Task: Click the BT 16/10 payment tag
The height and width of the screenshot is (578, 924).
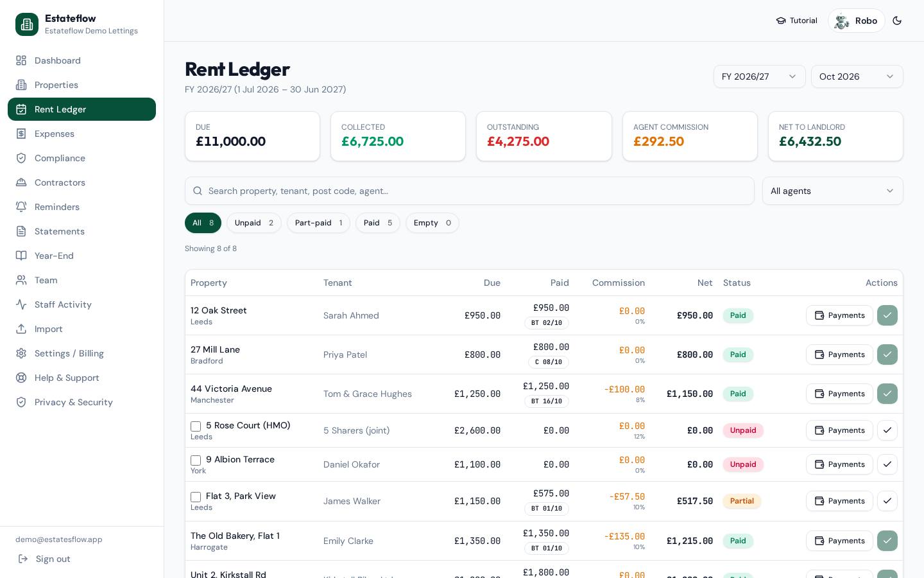Action: [547, 401]
